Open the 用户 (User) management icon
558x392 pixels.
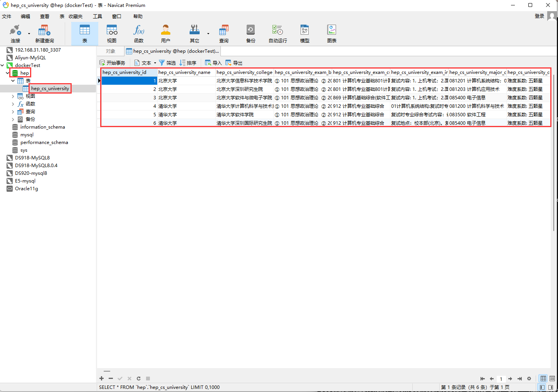pyautogui.click(x=166, y=34)
